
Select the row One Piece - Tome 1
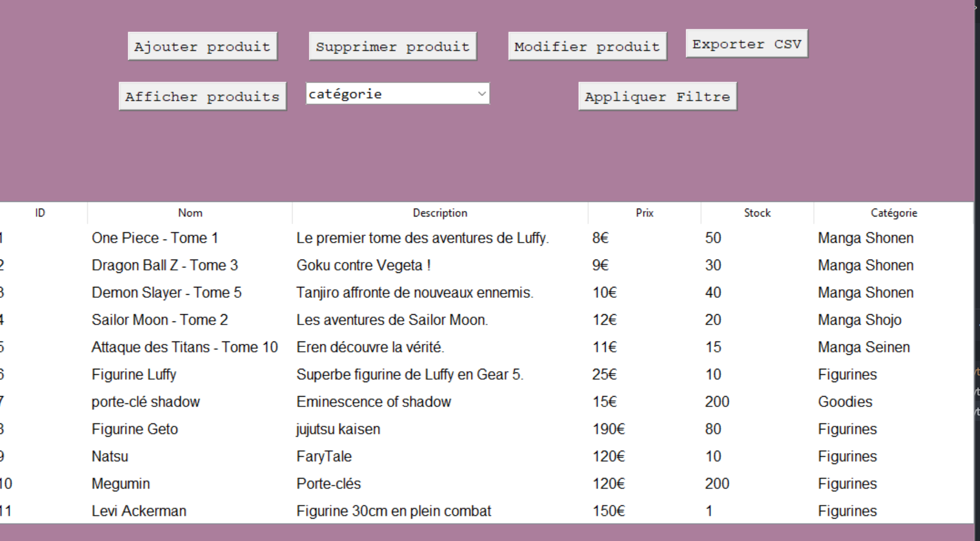click(x=487, y=238)
